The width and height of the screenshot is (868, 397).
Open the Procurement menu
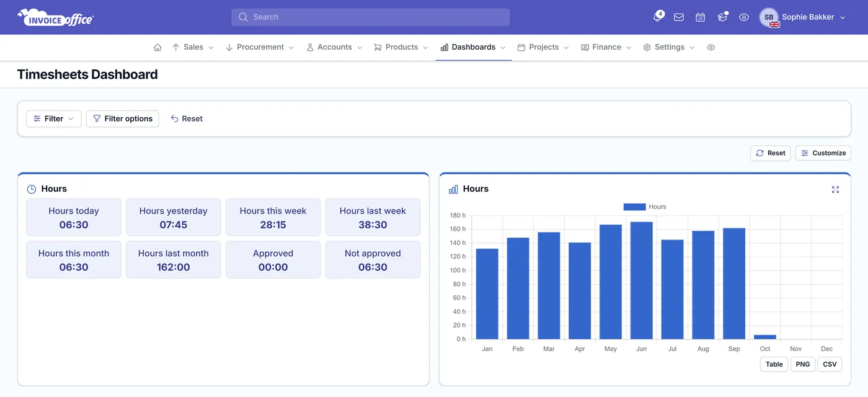pos(260,47)
